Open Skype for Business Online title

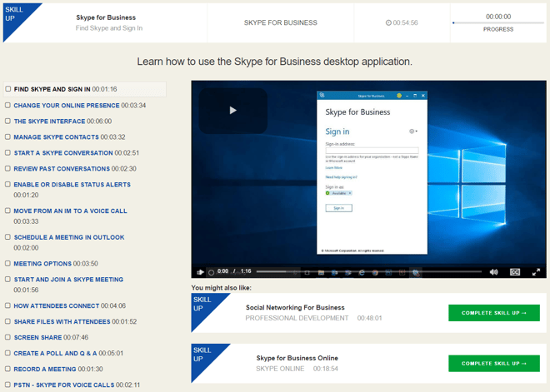297,358
